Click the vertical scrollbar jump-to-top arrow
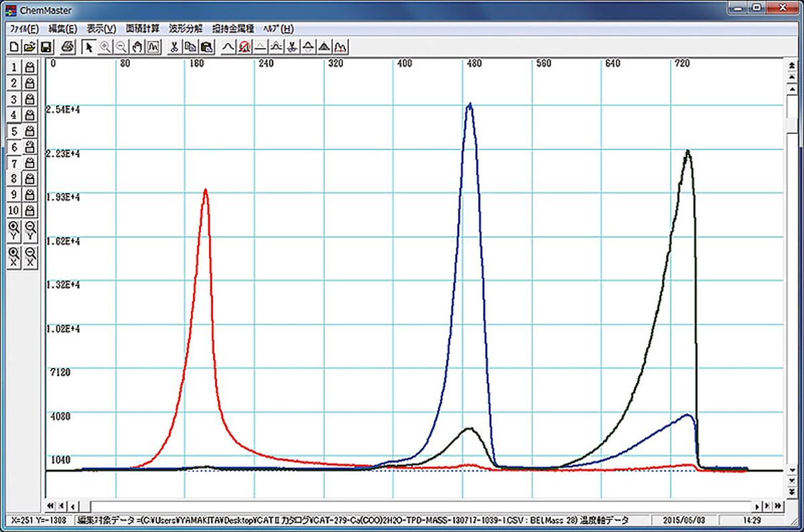 coord(793,64)
